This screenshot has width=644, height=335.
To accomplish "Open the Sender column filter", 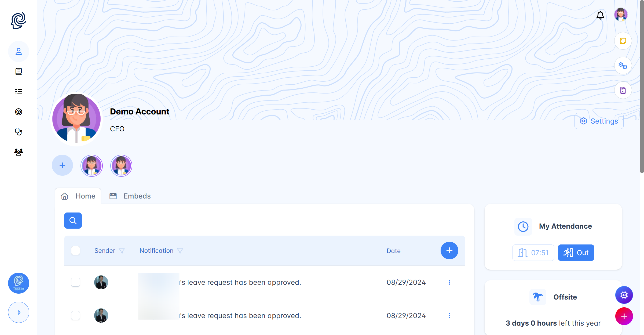I will (122, 251).
